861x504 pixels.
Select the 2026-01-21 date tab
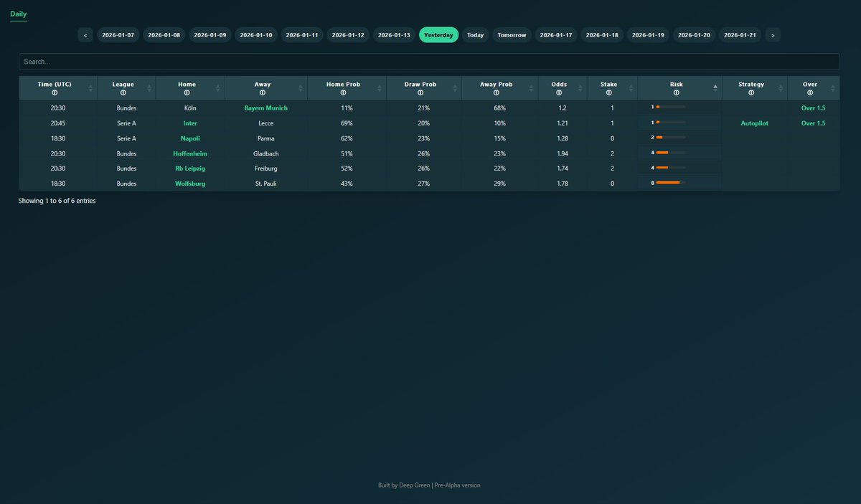tap(740, 34)
